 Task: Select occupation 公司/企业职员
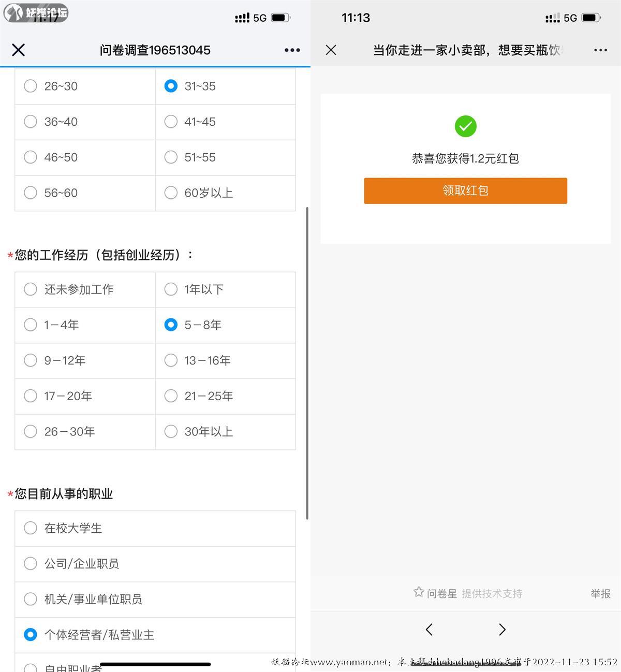pyautogui.click(x=155, y=564)
